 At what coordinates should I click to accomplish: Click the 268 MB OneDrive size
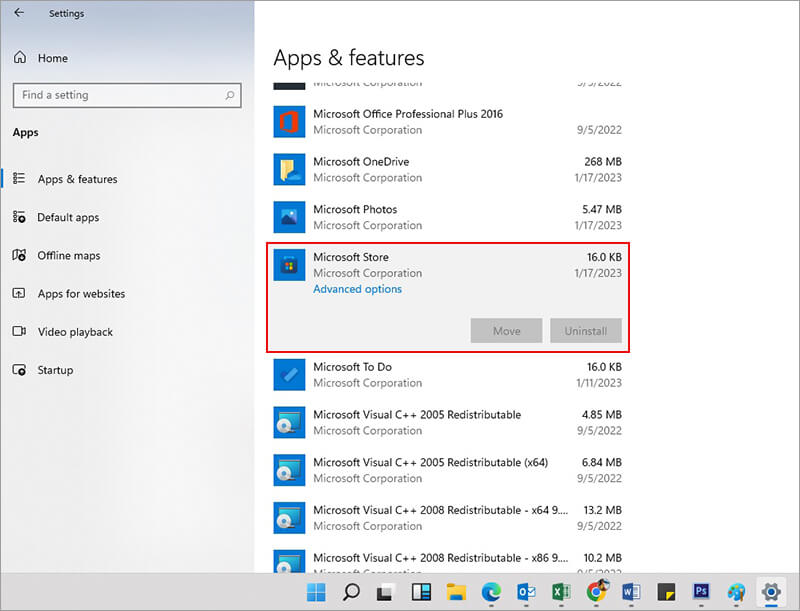pyautogui.click(x=603, y=162)
